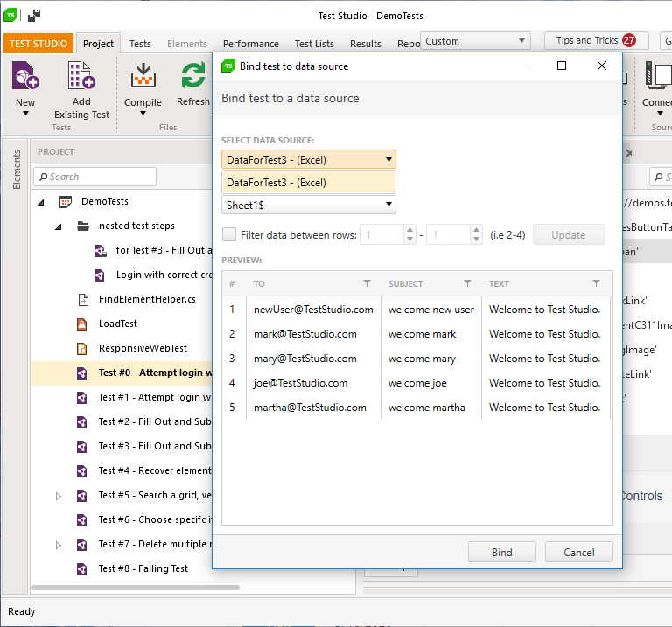Click the Test #0 web test icon
672x627 pixels.
pyautogui.click(x=82, y=373)
